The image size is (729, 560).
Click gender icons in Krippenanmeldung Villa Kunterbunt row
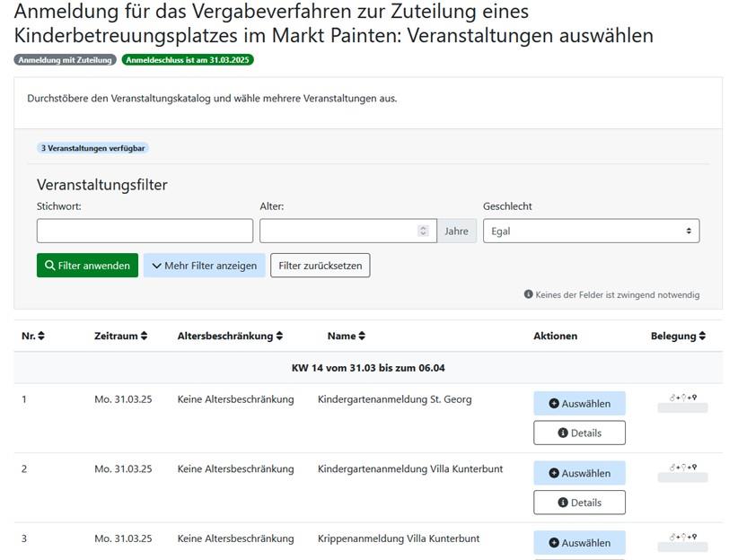[x=683, y=537]
